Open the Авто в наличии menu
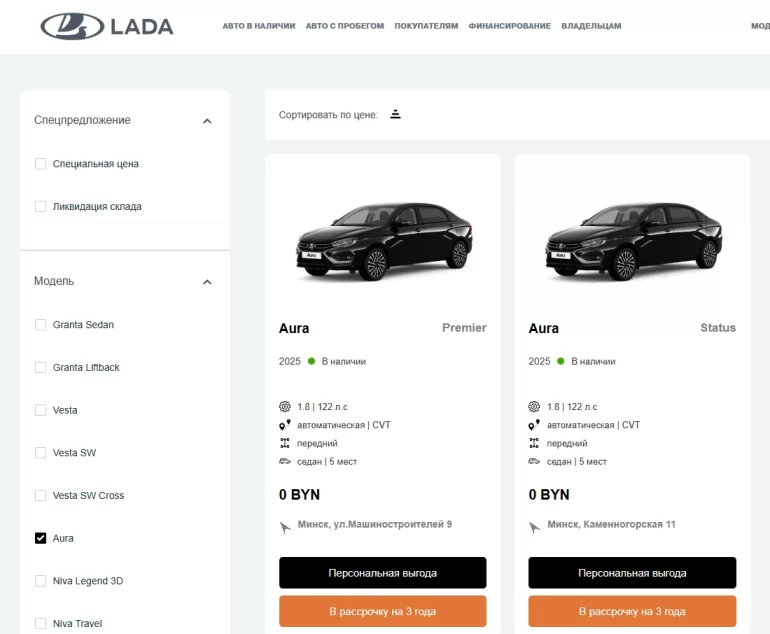This screenshot has height=634, width=770. click(258, 26)
